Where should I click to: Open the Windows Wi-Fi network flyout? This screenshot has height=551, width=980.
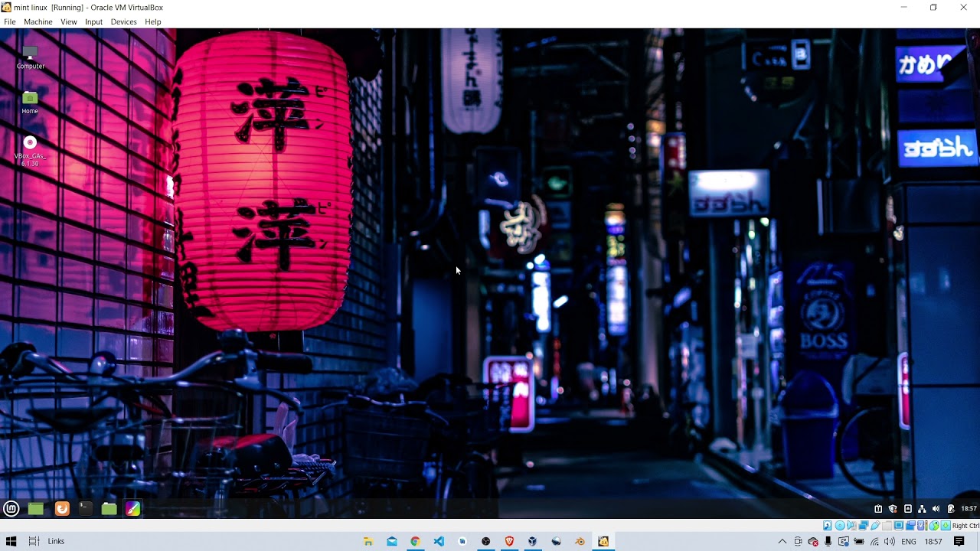coord(874,541)
